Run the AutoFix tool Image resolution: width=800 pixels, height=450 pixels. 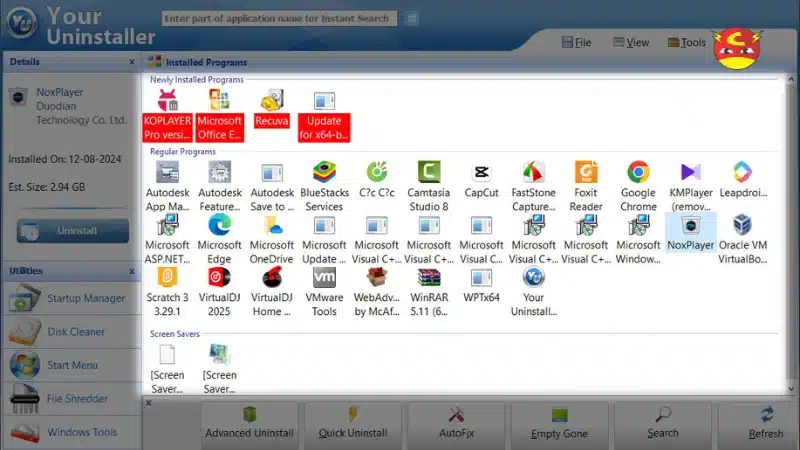pyautogui.click(x=456, y=424)
